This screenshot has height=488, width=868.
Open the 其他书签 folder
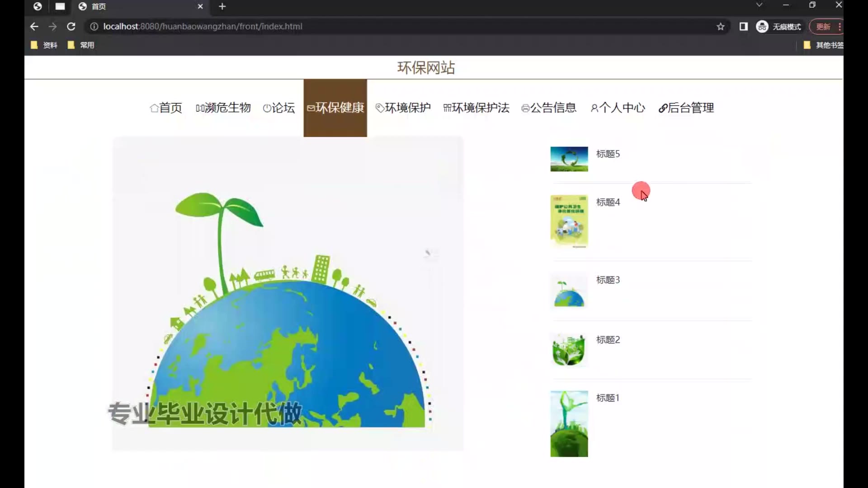(823, 45)
